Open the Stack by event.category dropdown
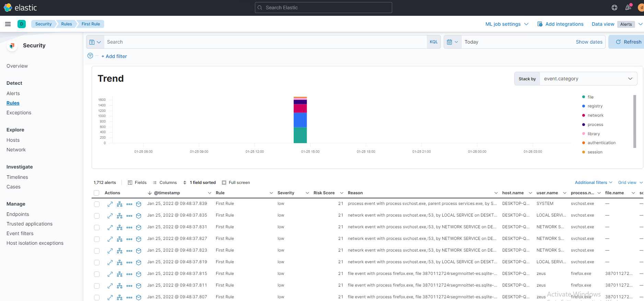 pos(588,79)
